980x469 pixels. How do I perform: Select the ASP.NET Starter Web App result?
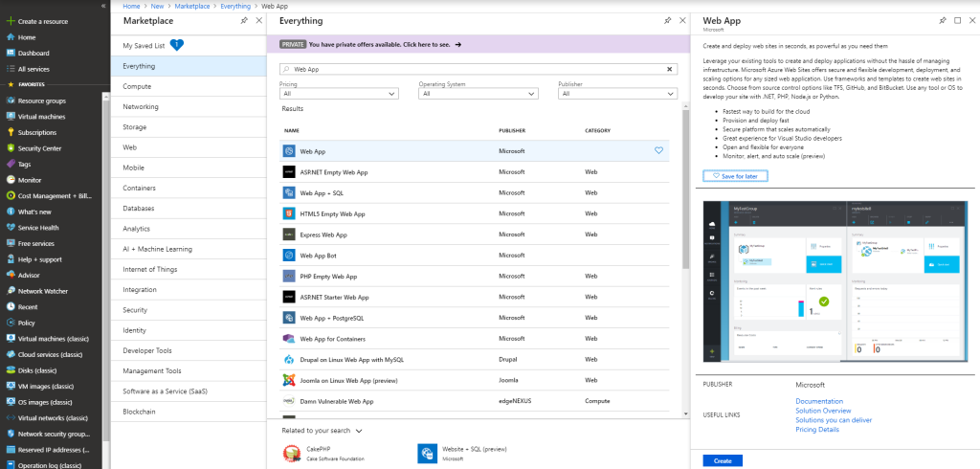475,297
